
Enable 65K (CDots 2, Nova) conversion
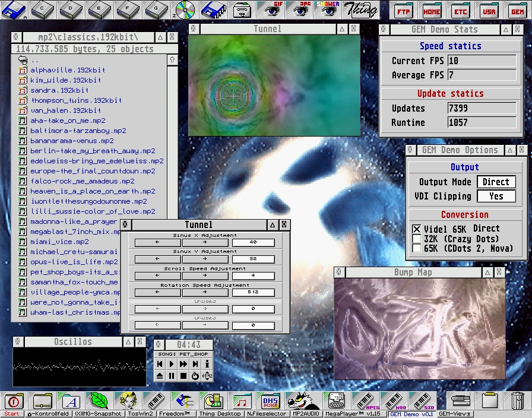coord(417,249)
